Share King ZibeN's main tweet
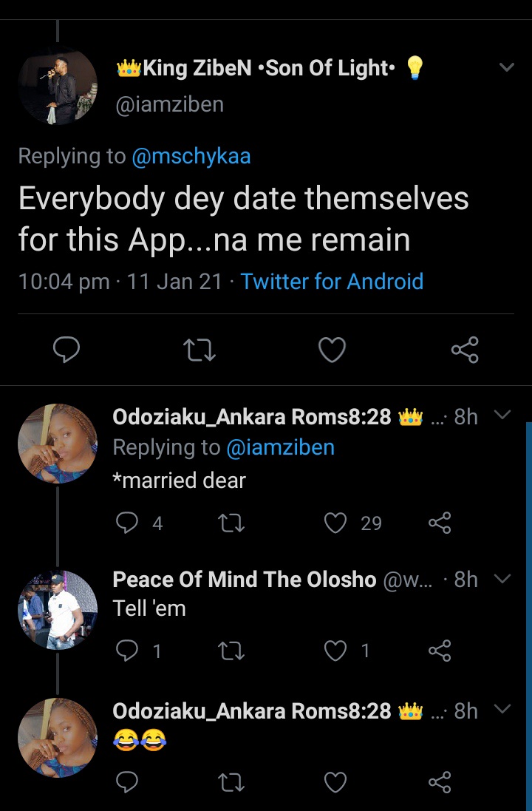532x811 pixels. tap(465, 350)
